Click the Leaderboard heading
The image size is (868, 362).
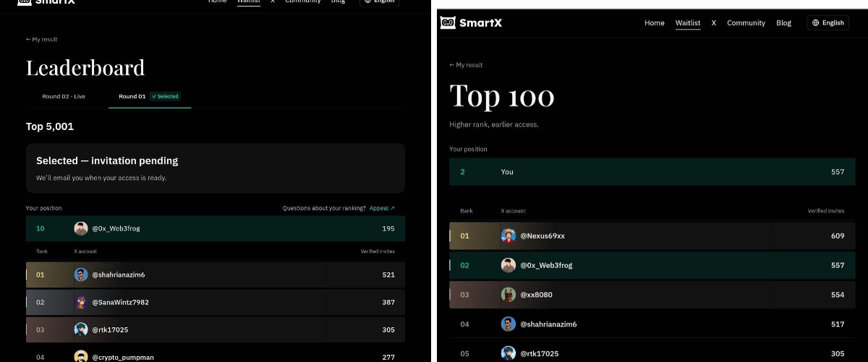point(85,68)
